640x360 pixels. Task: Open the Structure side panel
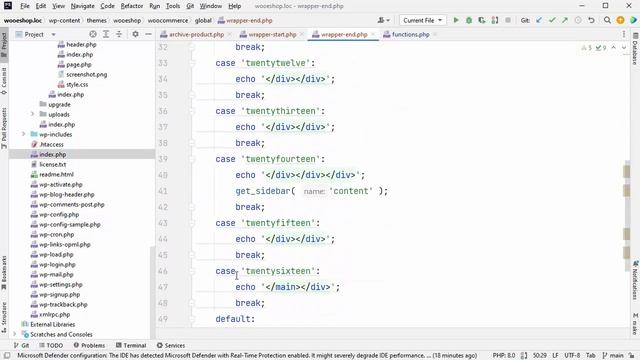(x=4, y=318)
